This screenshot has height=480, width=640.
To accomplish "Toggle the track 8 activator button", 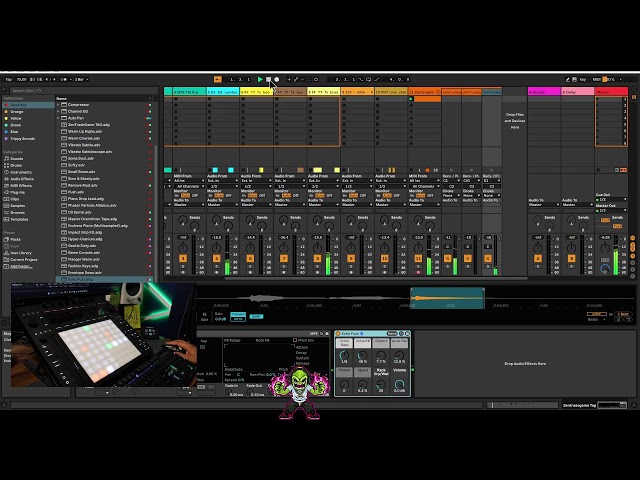I will point(317,258).
